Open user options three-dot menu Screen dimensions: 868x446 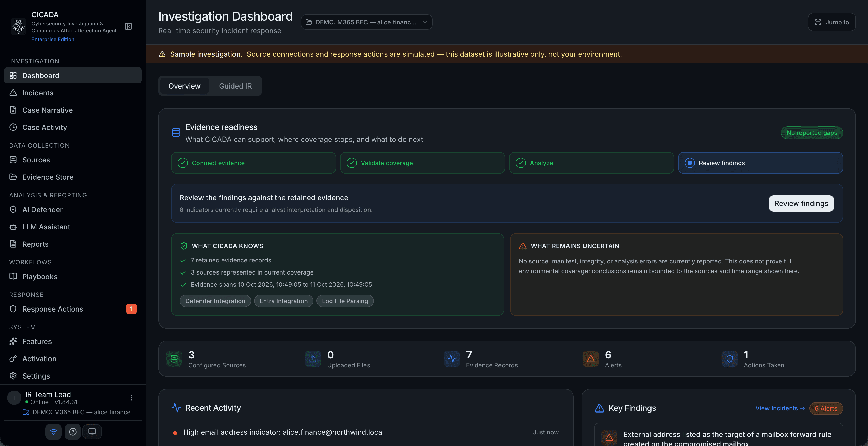pos(131,398)
